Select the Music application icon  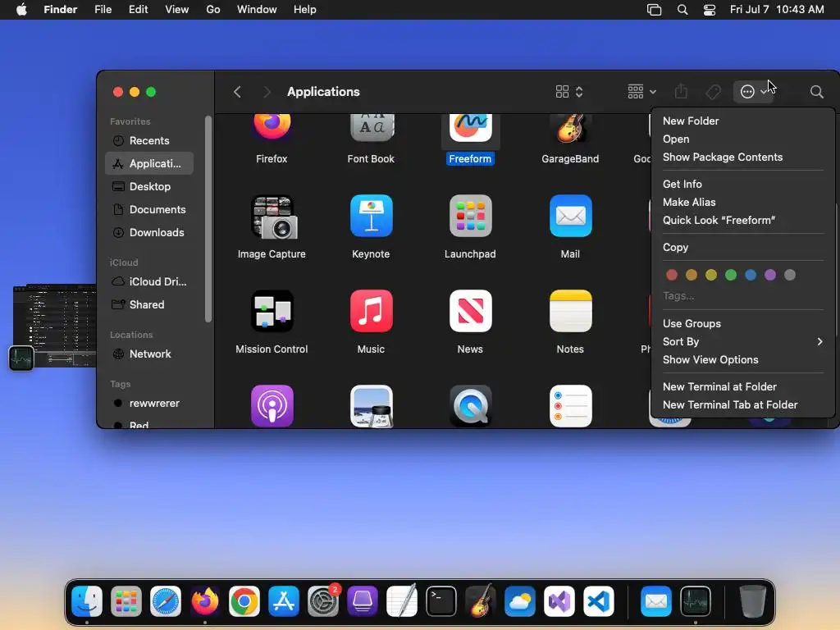pos(372,311)
